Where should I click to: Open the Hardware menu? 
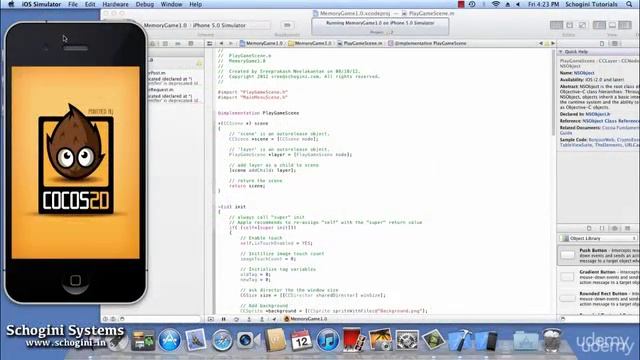pos(115,4)
